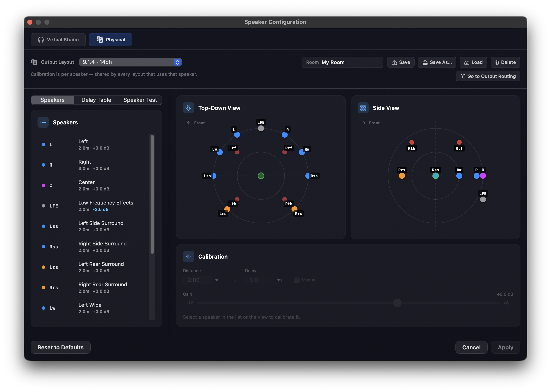Click Reset to Defaults
551x392 pixels.
point(61,347)
